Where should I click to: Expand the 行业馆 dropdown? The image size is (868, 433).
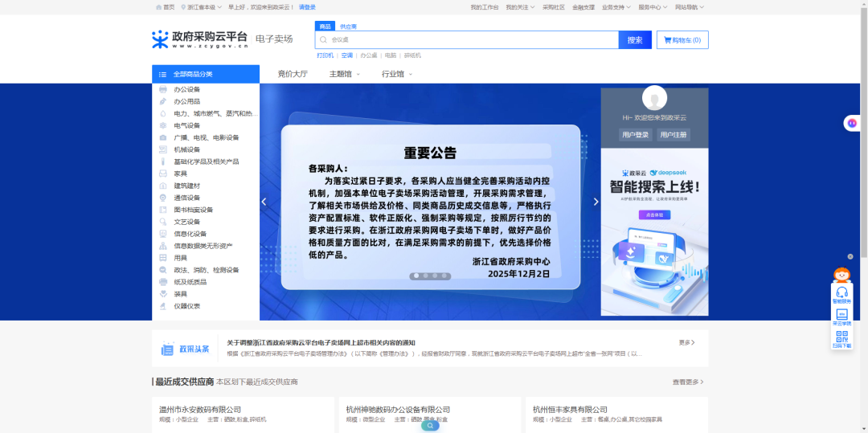pyautogui.click(x=397, y=74)
